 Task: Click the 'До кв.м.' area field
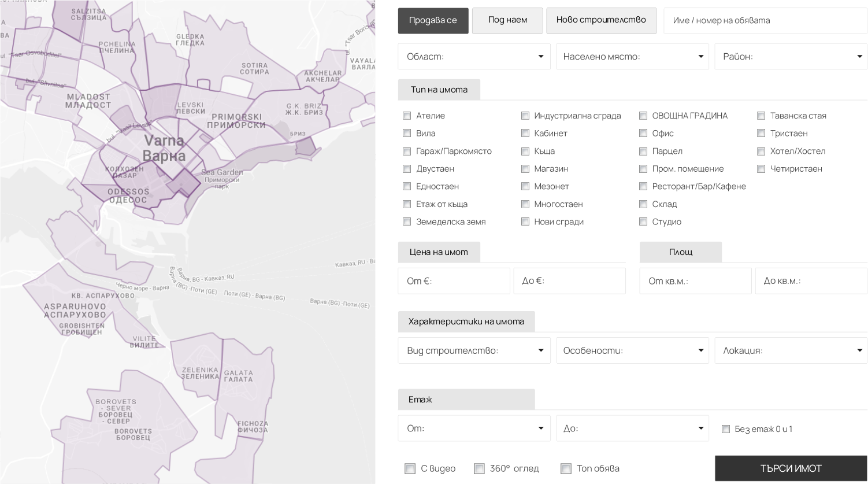[x=811, y=281]
